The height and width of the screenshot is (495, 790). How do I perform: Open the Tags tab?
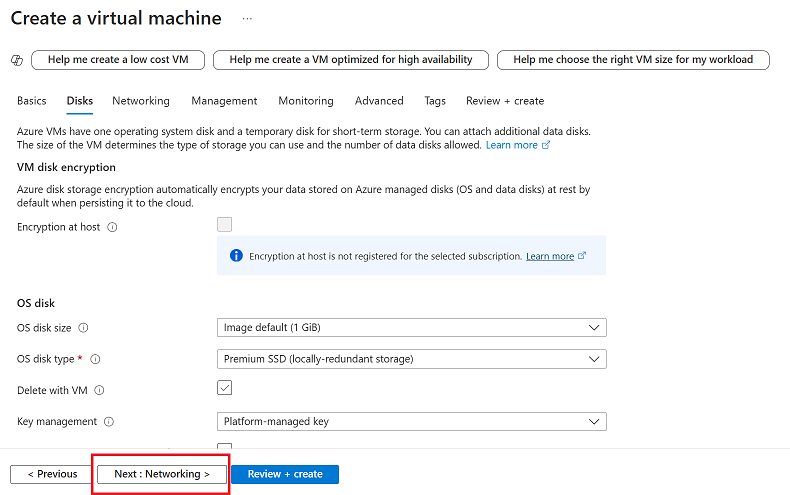[x=435, y=101]
